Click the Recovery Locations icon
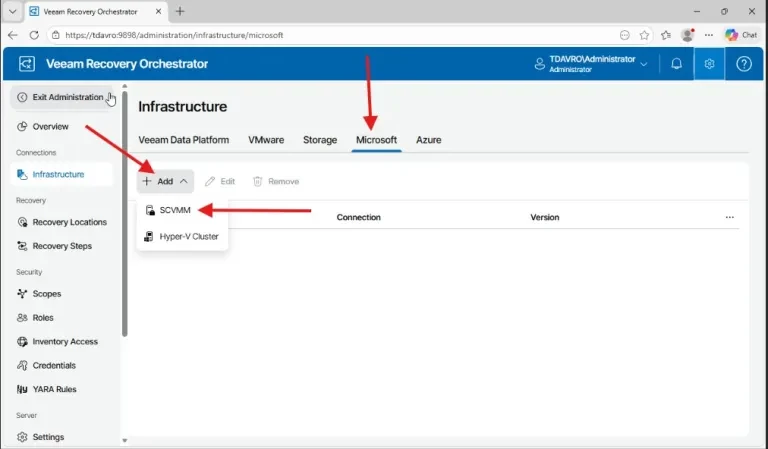Screen dimensions: 768x449 click(22, 222)
